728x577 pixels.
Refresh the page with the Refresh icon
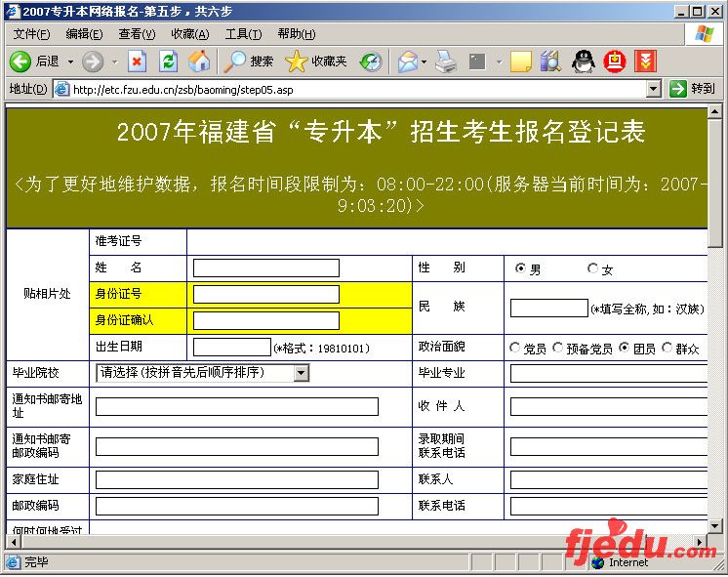point(168,62)
